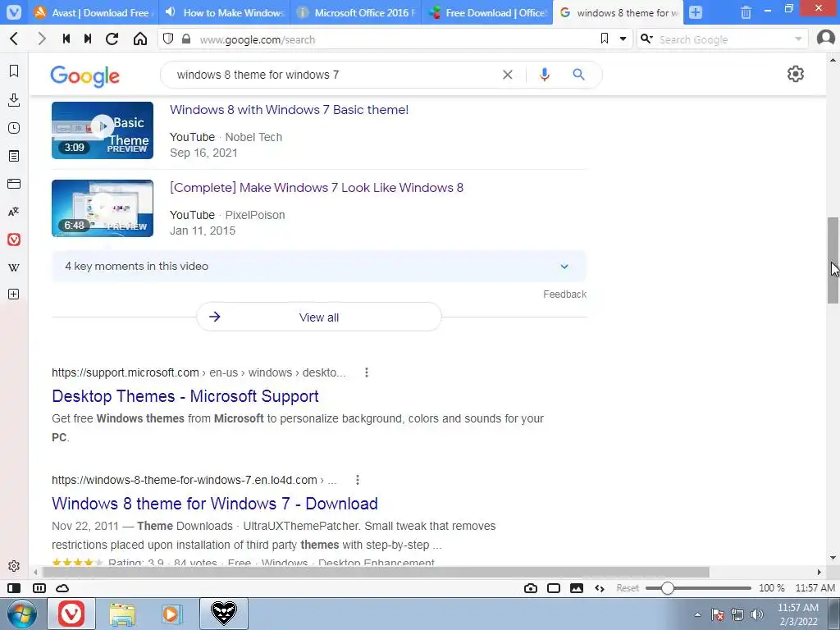Open the Bookmarks side panel

pyautogui.click(x=14, y=71)
